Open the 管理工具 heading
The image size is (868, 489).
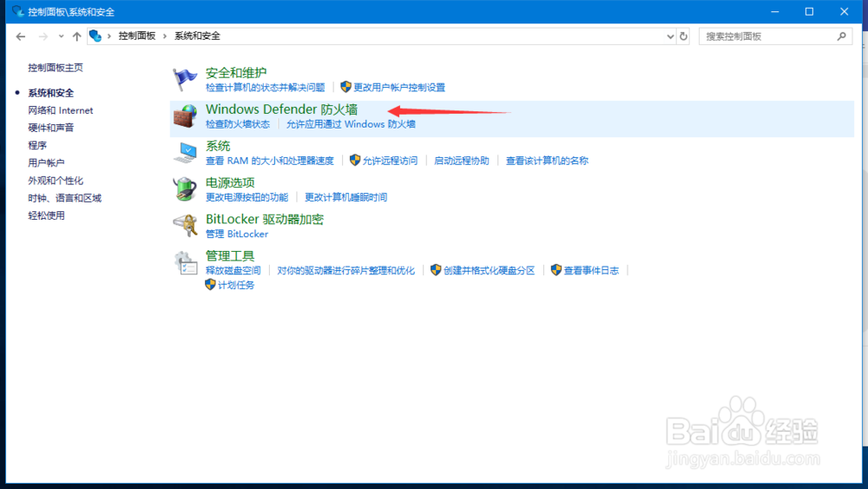tap(230, 256)
